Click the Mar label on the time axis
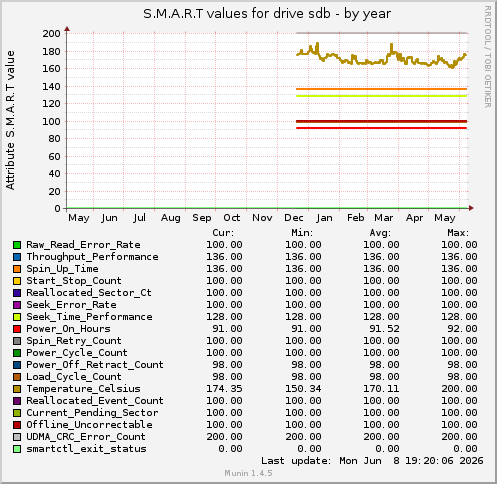Screen dimensions: 497x484 [x=384, y=218]
